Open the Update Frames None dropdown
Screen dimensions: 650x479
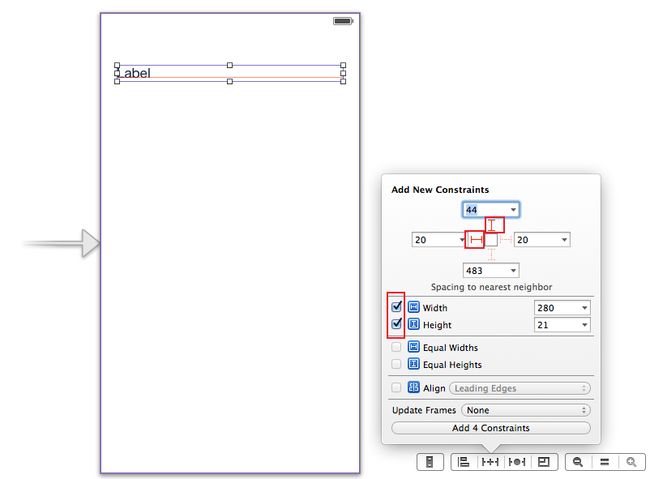(x=526, y=410)
